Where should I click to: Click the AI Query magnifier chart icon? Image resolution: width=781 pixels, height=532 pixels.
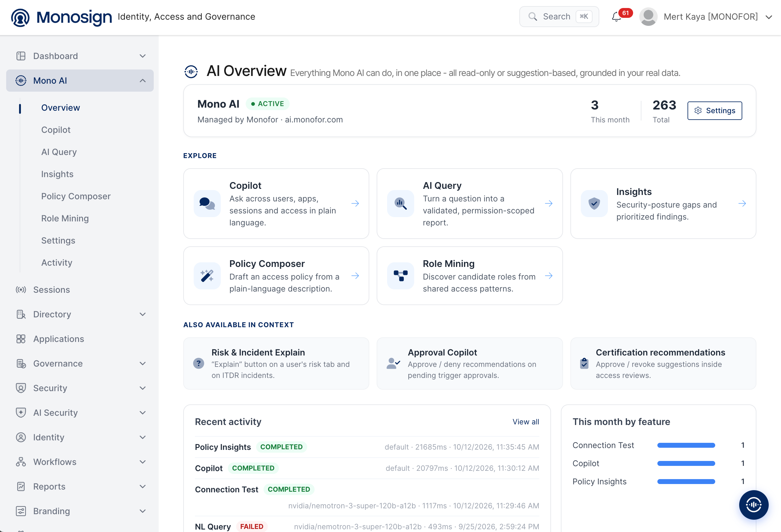pyautogui.click(x=400, y=204)
